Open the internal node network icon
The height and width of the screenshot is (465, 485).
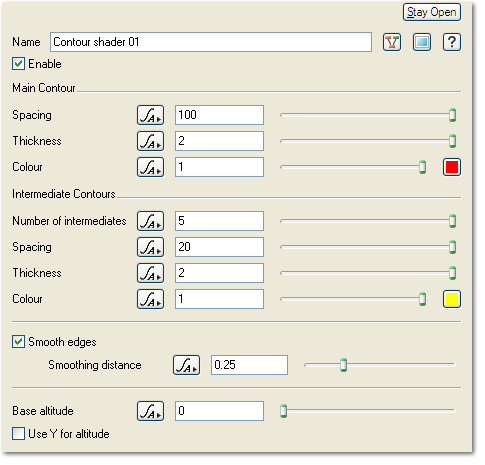pyautogui.click(x=392, y=42)
